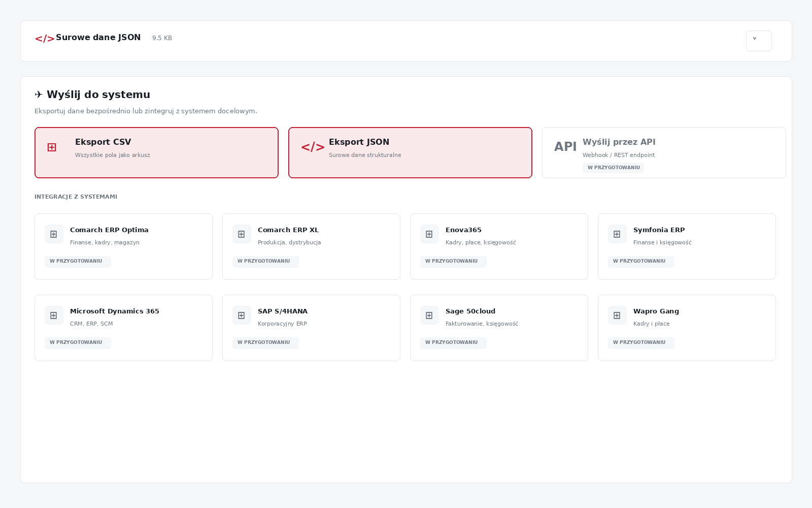The height and width of the screenshot is (508, 812).
Task: Click the Enova365 icon
Action: pyautogui.click(x=429, y=234)
